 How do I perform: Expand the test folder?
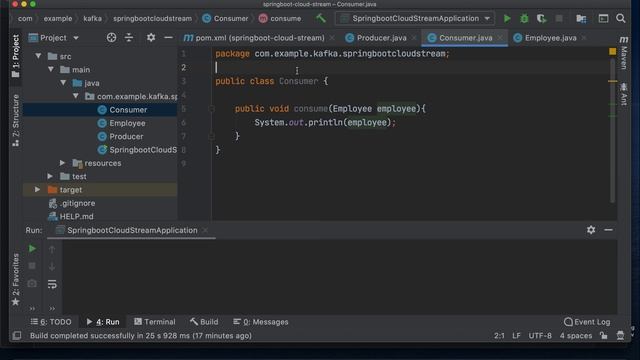click(x=50, y=176)
